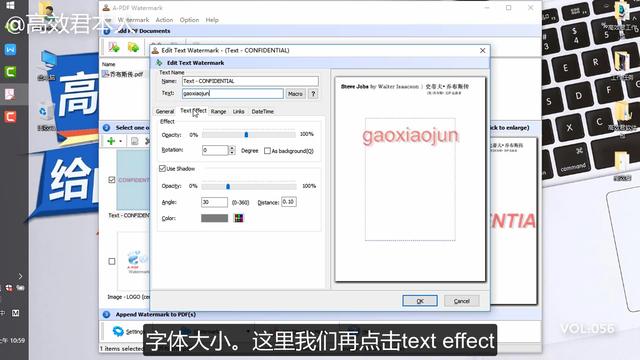Click the shadow Distance input field
This screenshot has height=360, width=640.
[x=289, y=202]
